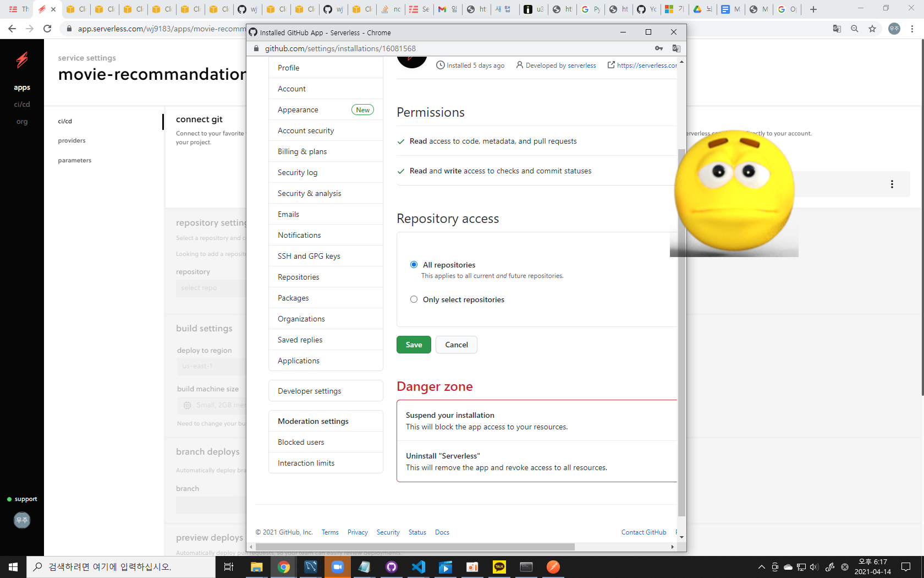The image size is (924, 578).
Task: Show hidden system tray icons
Action: [x=762, y=567]
